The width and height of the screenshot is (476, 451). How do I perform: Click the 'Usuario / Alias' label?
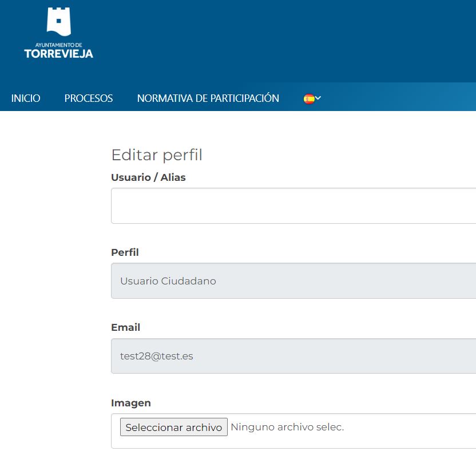pyautogui.click(x=148, y=177)
